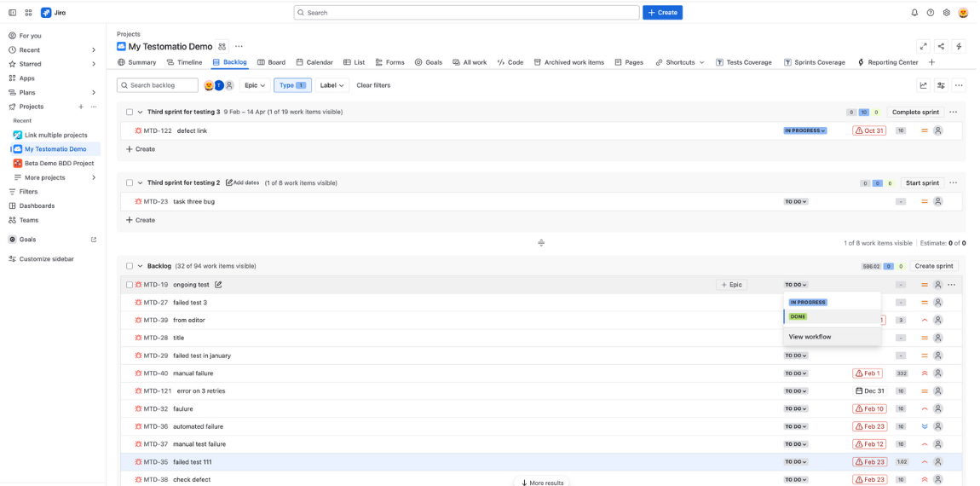Click the notifications bell icon
This screenshot has height=486, width=980.
914,13
